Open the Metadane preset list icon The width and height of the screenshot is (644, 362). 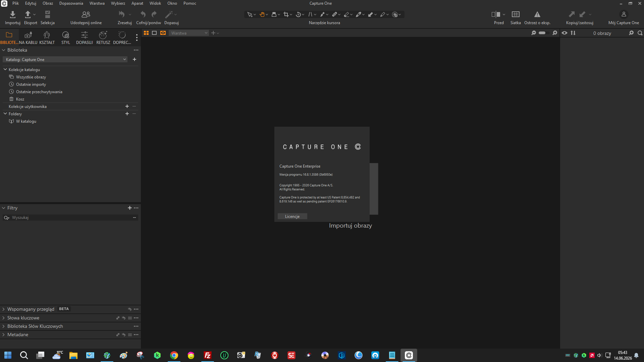coord(130,335)
